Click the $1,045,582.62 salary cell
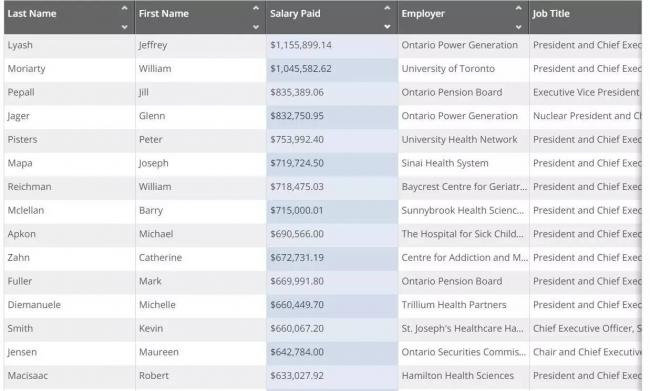The width and height of the screenshot is (650, 391). click(x=332, y=69)
